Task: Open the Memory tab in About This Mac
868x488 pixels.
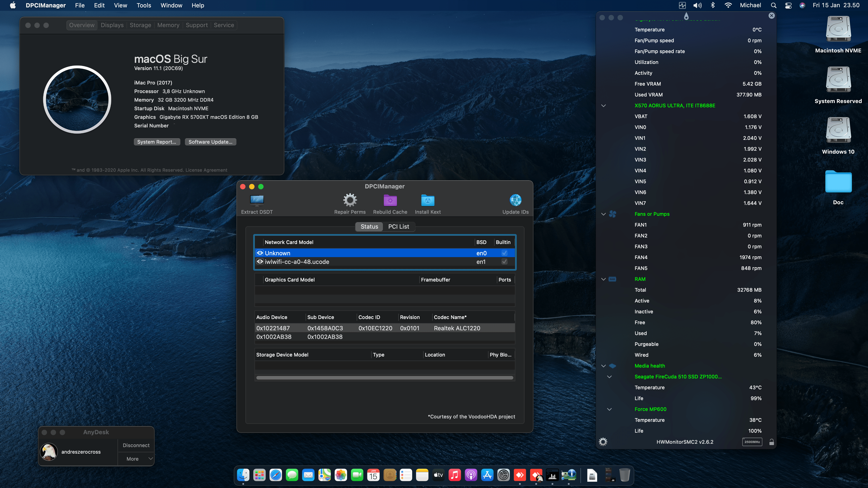Action: tap(168, 25)
